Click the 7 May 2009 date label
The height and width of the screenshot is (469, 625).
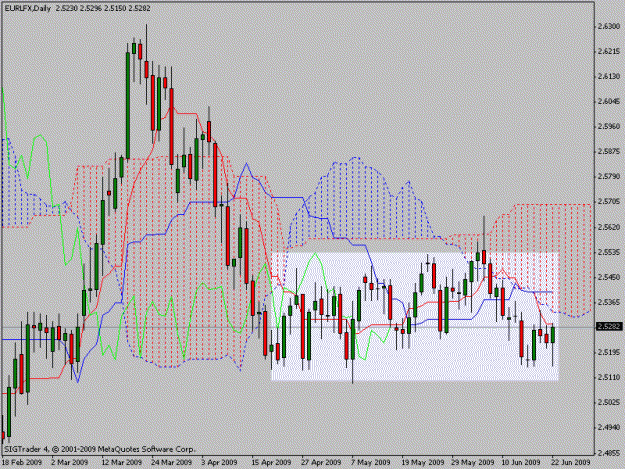(371, 463)
